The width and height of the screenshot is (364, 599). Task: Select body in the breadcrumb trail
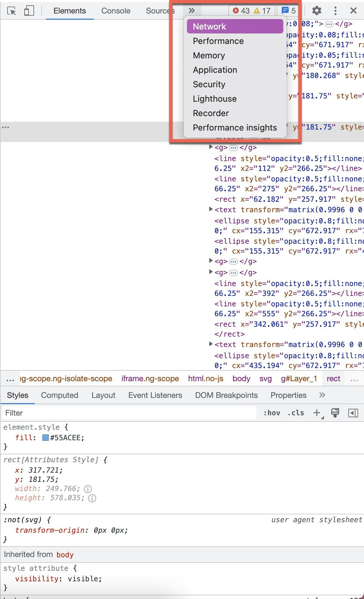241,379
